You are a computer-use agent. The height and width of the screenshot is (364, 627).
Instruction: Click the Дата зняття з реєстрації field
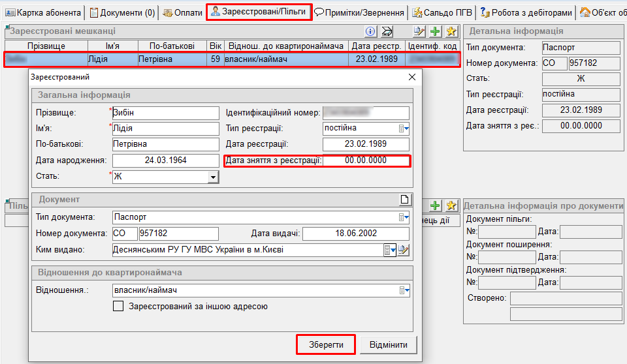pos(366,160)
